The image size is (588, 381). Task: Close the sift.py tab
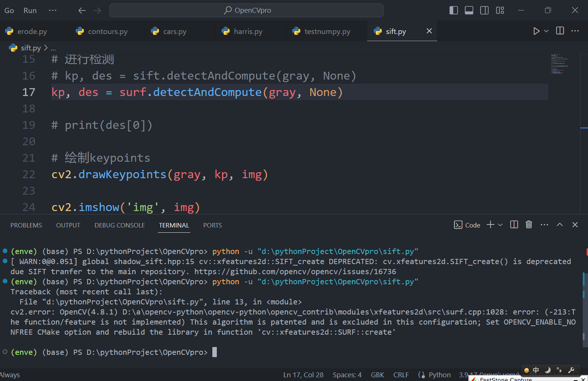(429, 31)
